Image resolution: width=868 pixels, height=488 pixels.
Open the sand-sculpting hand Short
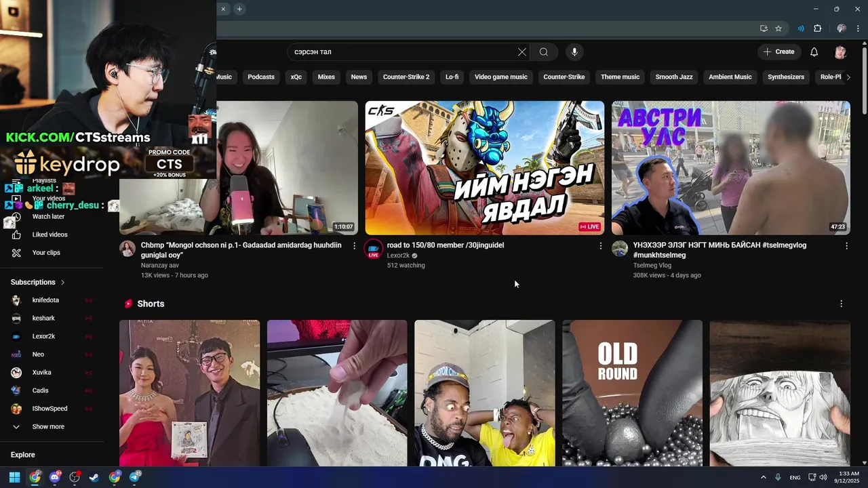pos(337,393)
